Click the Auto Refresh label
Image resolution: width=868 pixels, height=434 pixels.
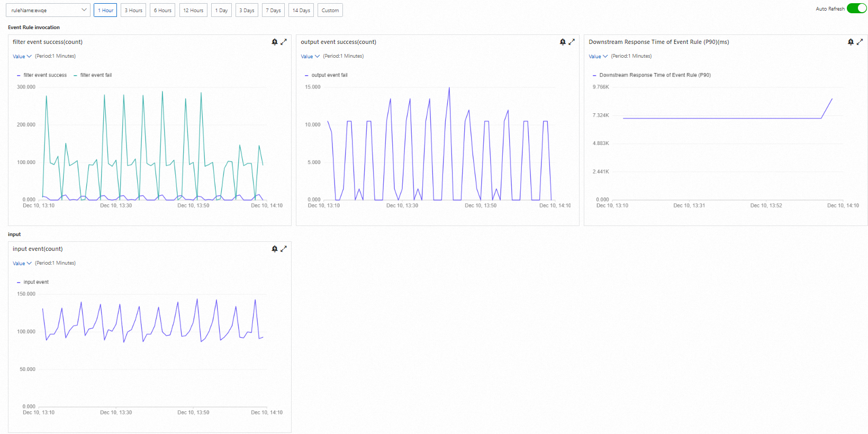(830, 9)
